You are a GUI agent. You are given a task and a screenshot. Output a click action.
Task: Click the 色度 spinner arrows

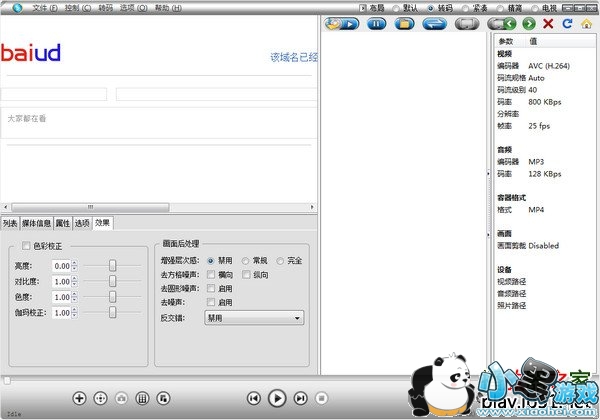click(x=75, y=297)
